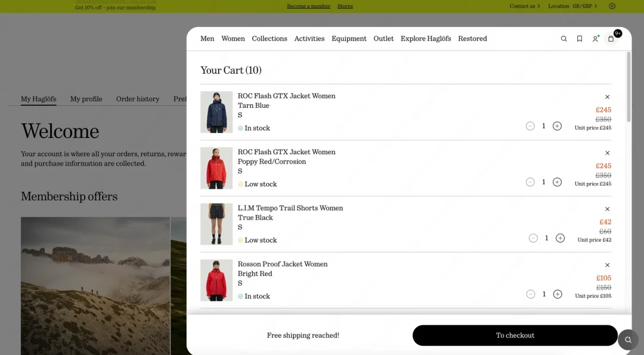Pause the announcement banner rotation
This screenshot has width=644, height=355.
pyautogui.click(x=612, y=6)
